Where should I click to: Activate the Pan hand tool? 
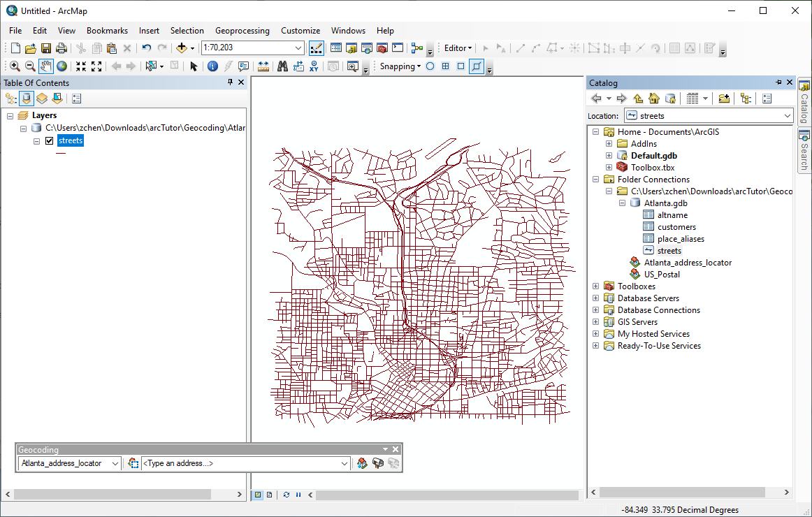(x=46, y=66)
